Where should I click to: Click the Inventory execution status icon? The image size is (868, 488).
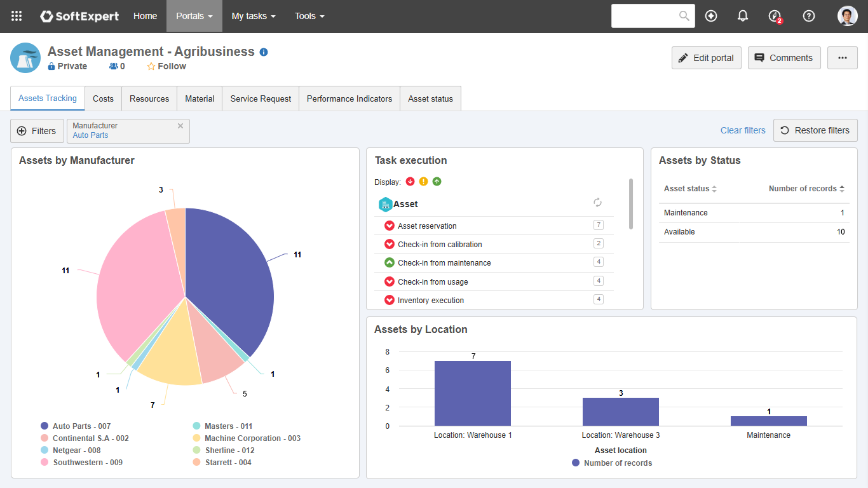(x=390, y=300)
